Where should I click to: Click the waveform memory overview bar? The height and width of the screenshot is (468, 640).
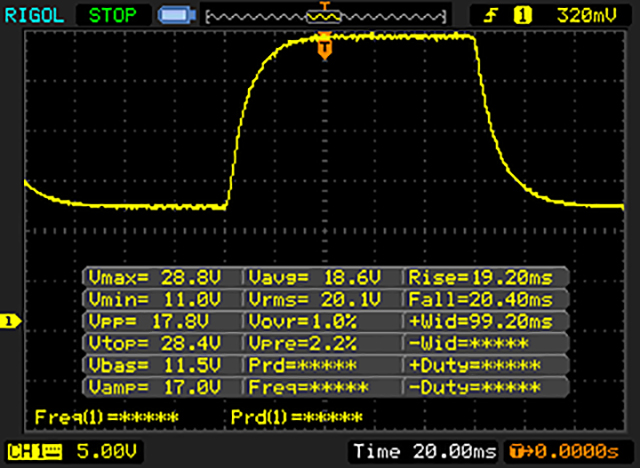(326, 16)
